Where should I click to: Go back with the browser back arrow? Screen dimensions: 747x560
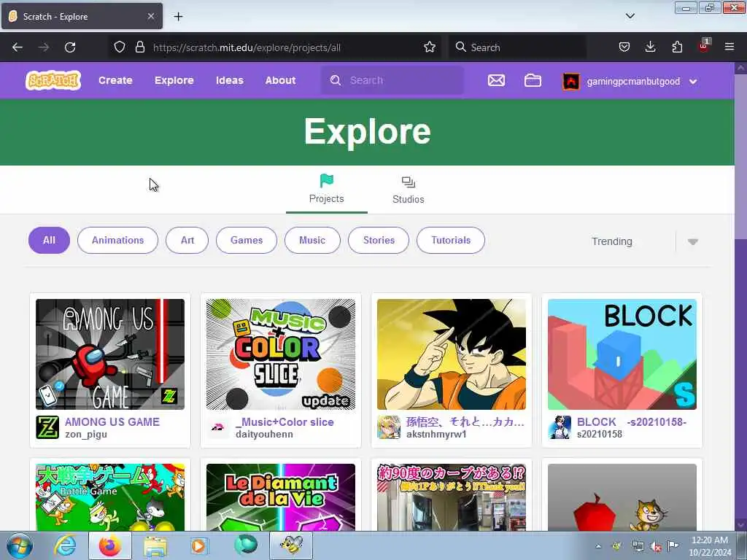pyautogui.click(x=18, y=47)
